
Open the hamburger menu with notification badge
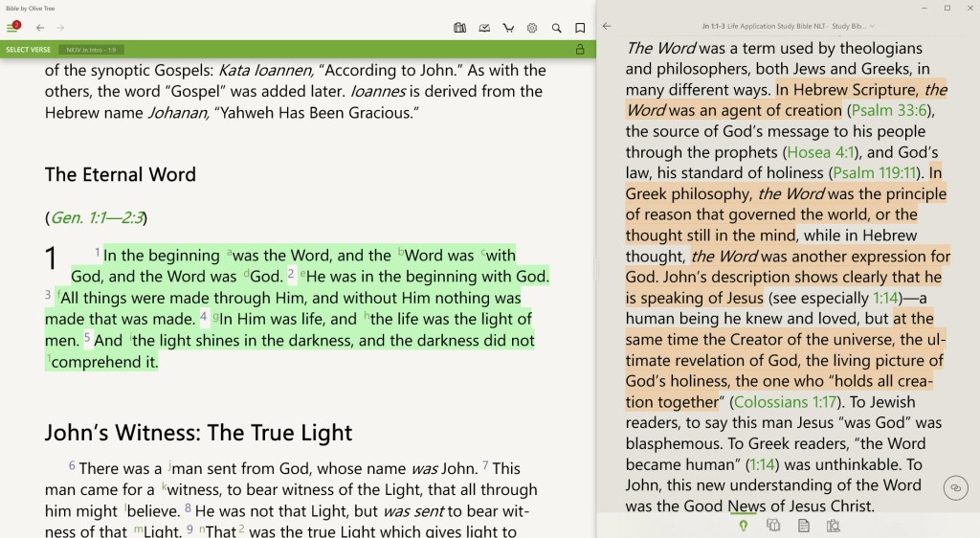coord(13,27)
